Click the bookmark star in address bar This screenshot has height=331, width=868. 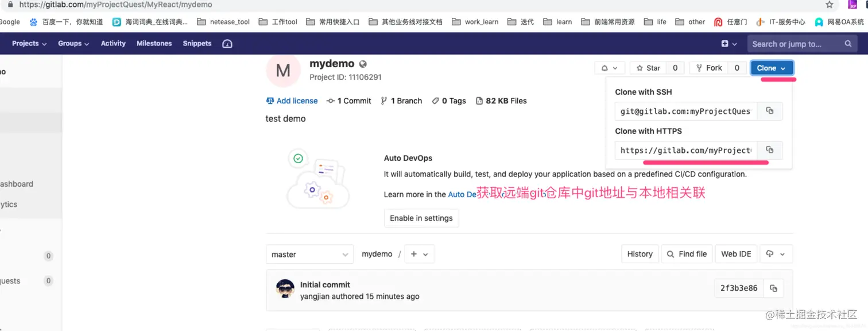[x=829, y=5]
